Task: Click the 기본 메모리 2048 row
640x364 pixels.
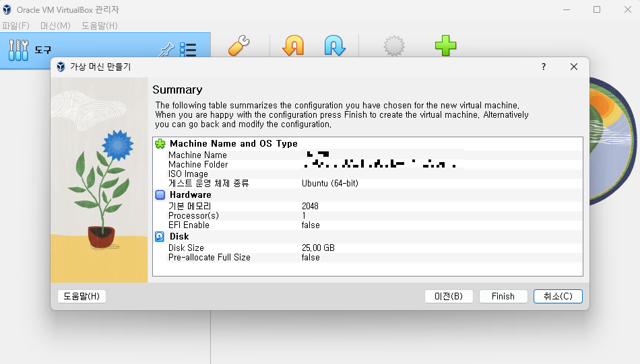Action: pyautogui.click(x=368, y=207)
